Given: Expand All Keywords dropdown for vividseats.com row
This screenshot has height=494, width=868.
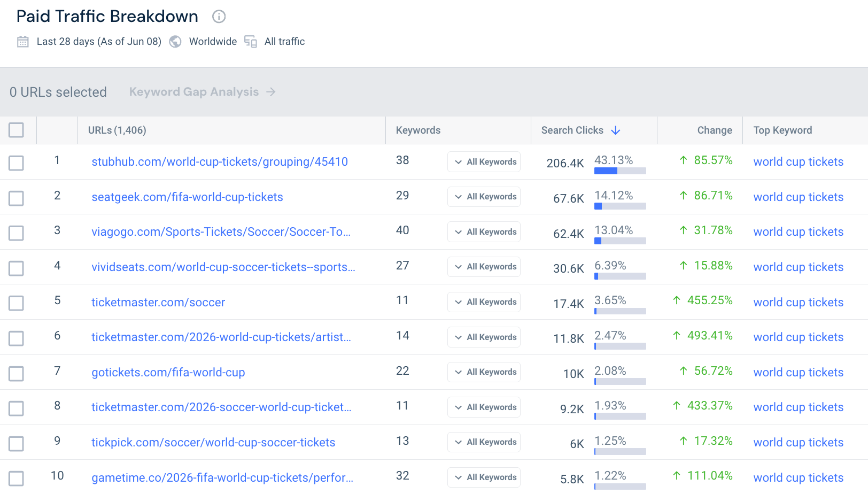Looking at the screenshot, I should [x=484, y=267].
